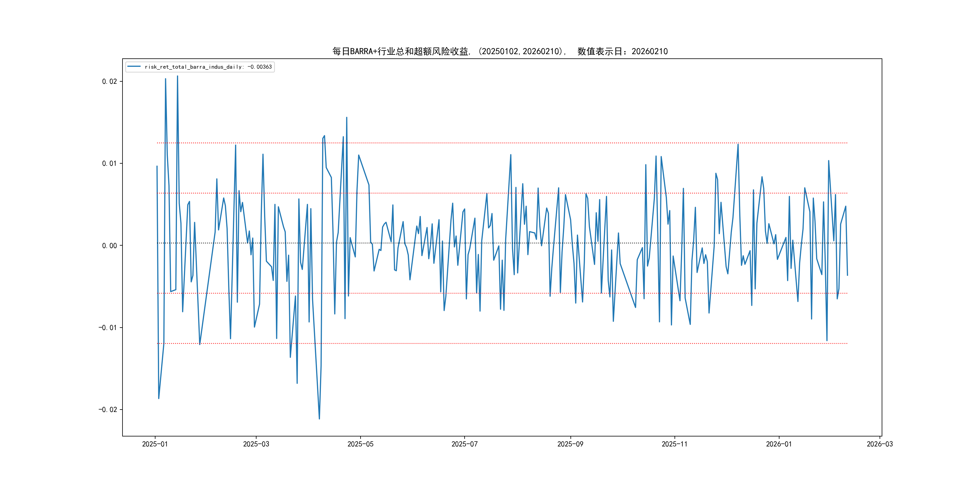Click the date 20260210 in the title

pyautogui.click(x=649, y=51)
